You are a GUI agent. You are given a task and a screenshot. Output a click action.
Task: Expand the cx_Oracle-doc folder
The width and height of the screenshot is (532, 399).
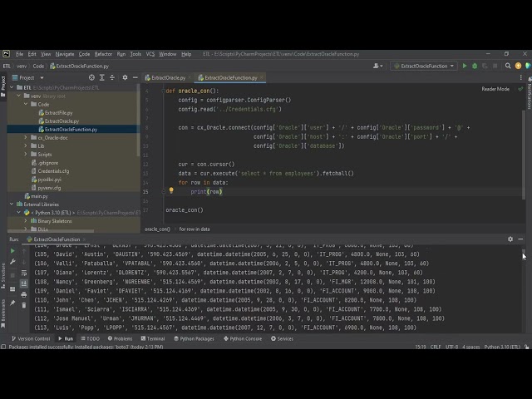(26, 137)
